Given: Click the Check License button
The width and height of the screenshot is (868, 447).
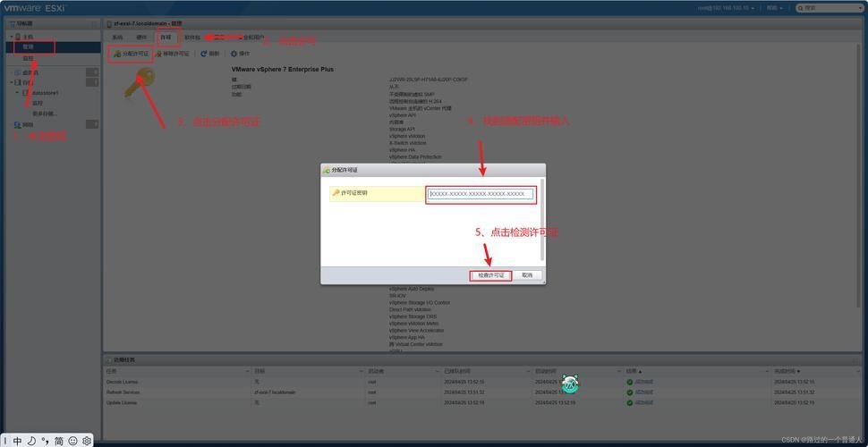Looking at the screenshot, I should click(490, 275).
